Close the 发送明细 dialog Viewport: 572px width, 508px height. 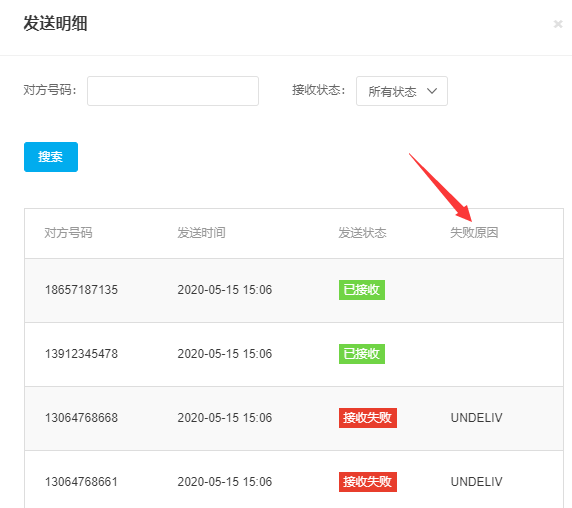coord(558,24)
